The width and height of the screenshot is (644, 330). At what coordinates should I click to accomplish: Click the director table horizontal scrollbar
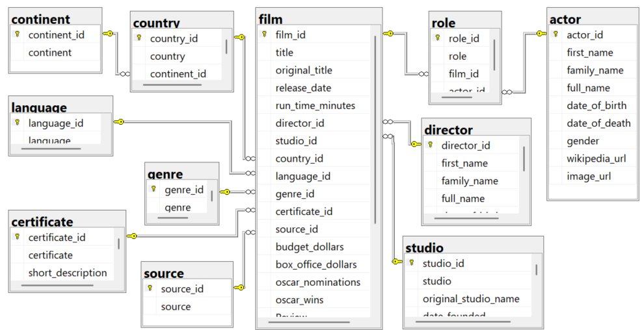466,218
